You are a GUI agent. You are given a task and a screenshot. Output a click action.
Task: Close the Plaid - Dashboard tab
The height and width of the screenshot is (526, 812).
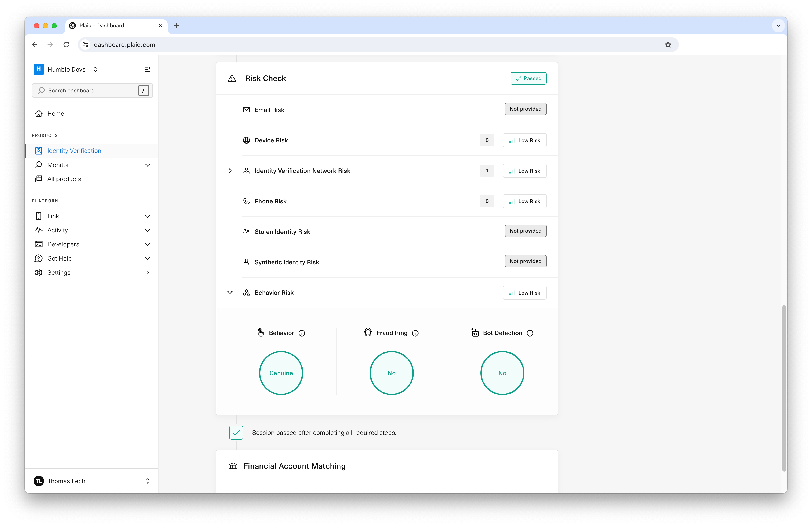160,26
